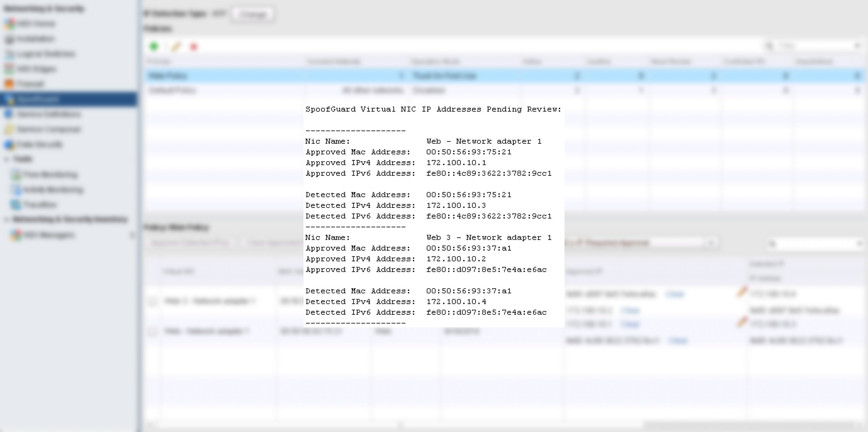Open Flow Monitoring tool
This screenshot has height=432, width=868.
point(50,175)
